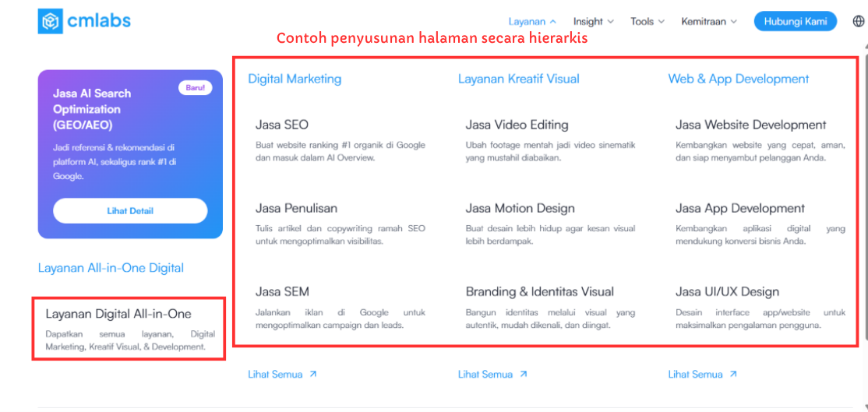Click text 'Buat desain lebih hidup agar kesan visual'
Viewport: 868px width, 412px height.
[x=550, y=228]
